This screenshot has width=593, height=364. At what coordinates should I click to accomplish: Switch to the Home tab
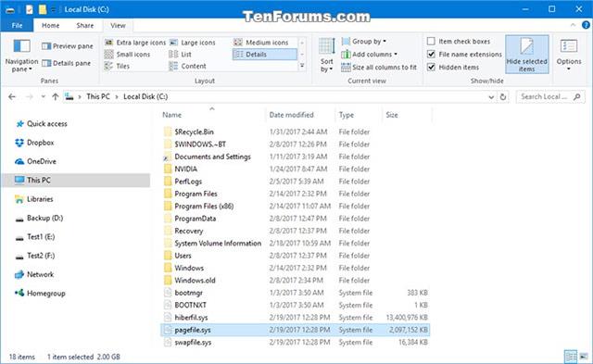click(x=50, y=25)
